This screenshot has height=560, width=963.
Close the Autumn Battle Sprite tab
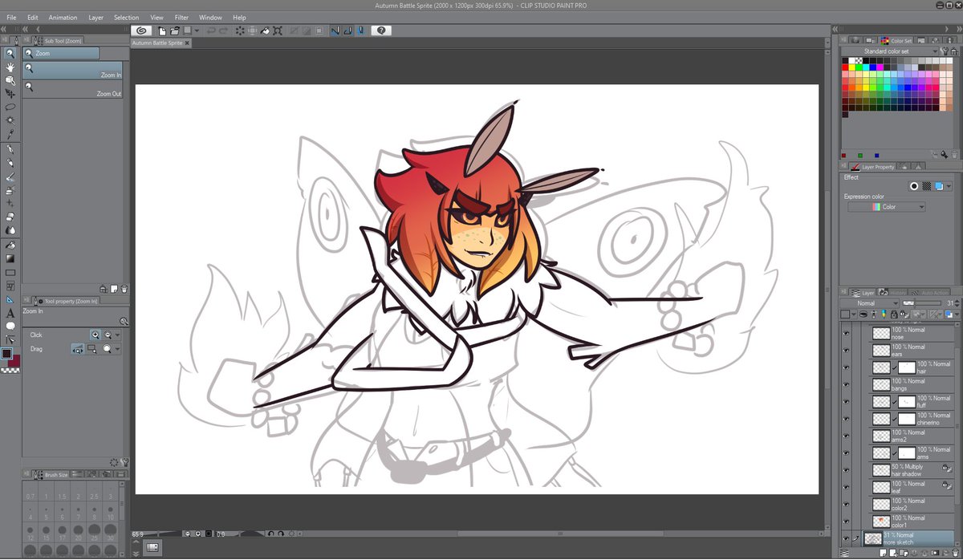189,43
